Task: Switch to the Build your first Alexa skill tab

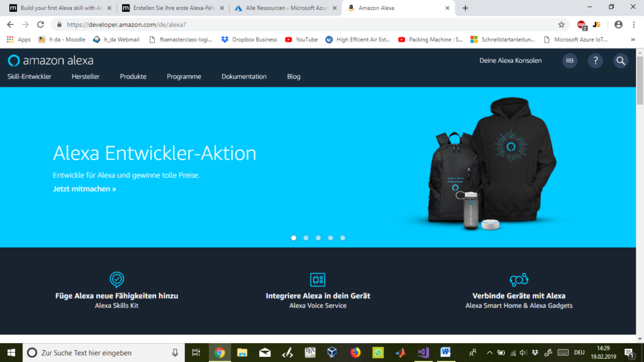Action: point(60,8)
